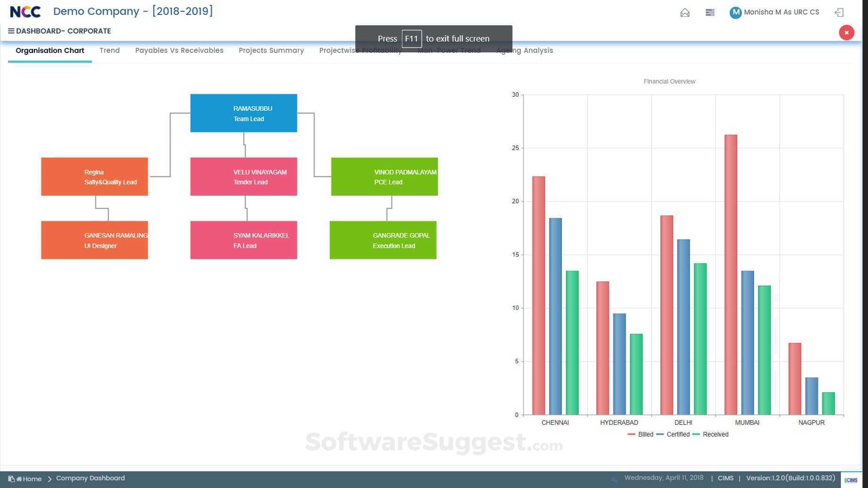Click the Mumbai Certified bar
This screenshot has height=488, width=868.
(x=748, y=343)
